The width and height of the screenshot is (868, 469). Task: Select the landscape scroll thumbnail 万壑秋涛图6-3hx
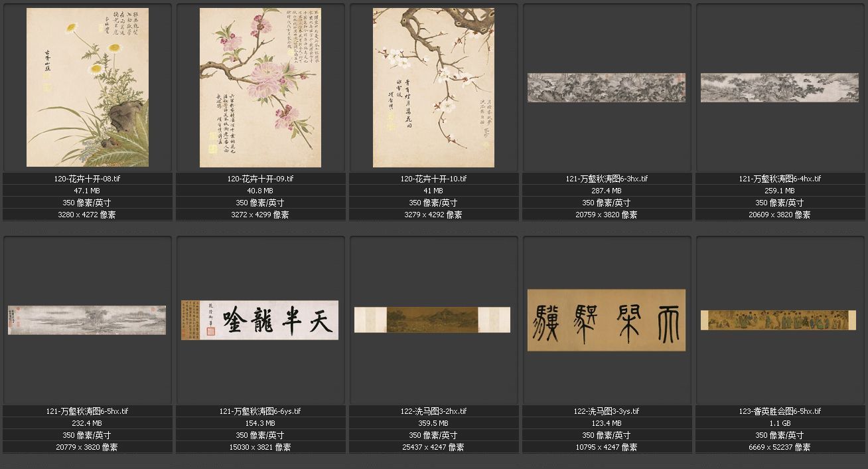pyautogui.click(x=607, y=88)
